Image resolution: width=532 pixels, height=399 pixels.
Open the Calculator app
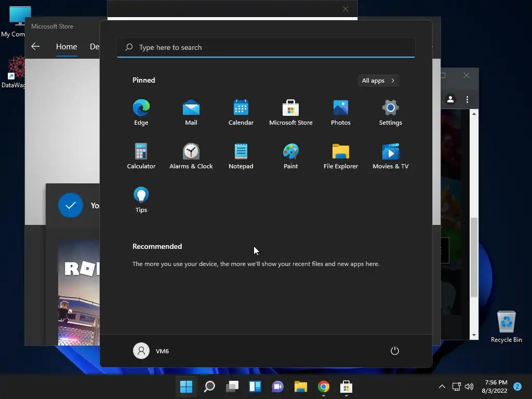[x=141, y=156]
